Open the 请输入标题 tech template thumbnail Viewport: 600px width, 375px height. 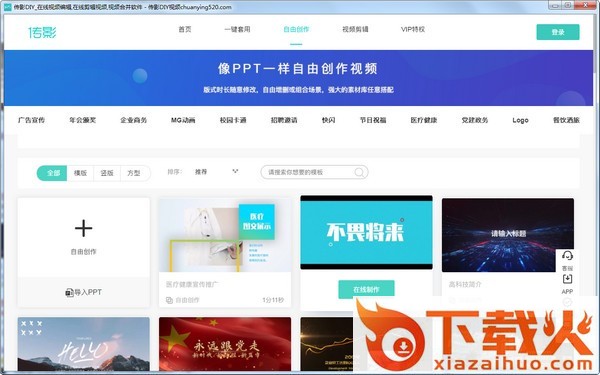coord(508,235)
